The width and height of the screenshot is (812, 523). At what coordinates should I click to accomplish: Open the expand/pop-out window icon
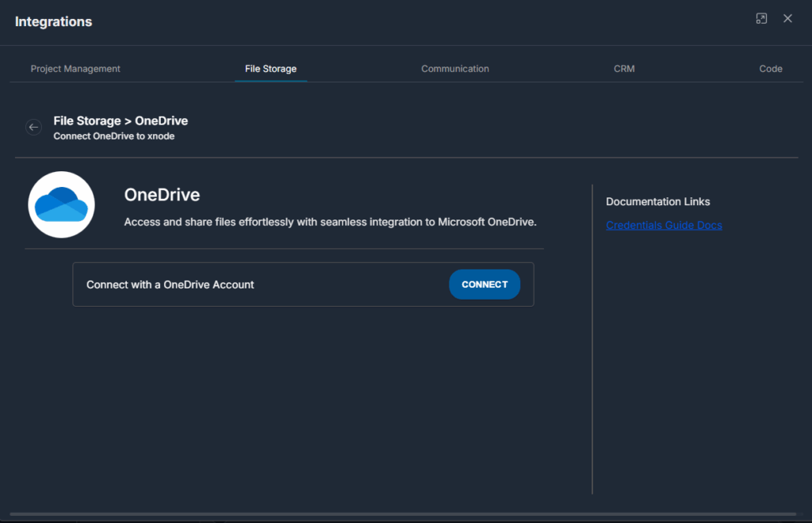[761, 19]
